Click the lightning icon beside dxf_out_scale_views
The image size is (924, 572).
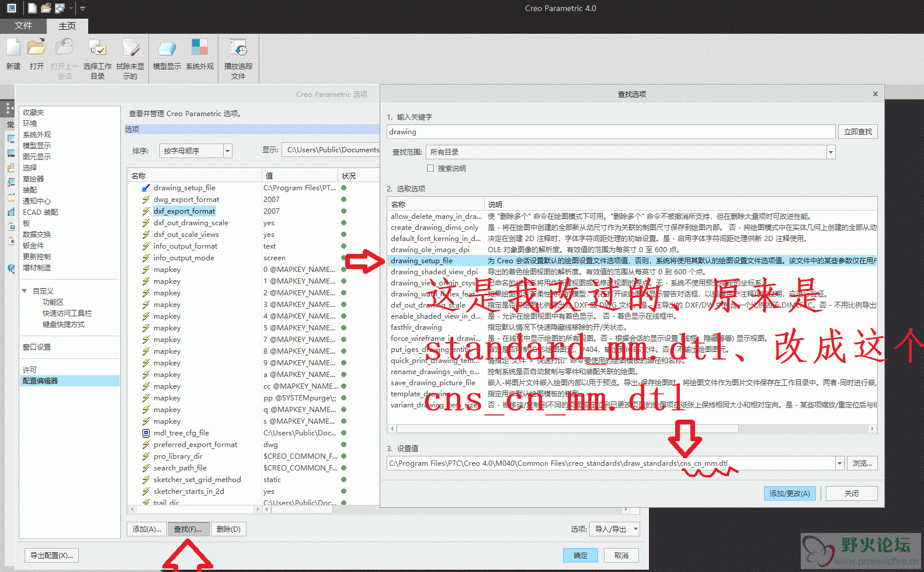click(145, 235)
